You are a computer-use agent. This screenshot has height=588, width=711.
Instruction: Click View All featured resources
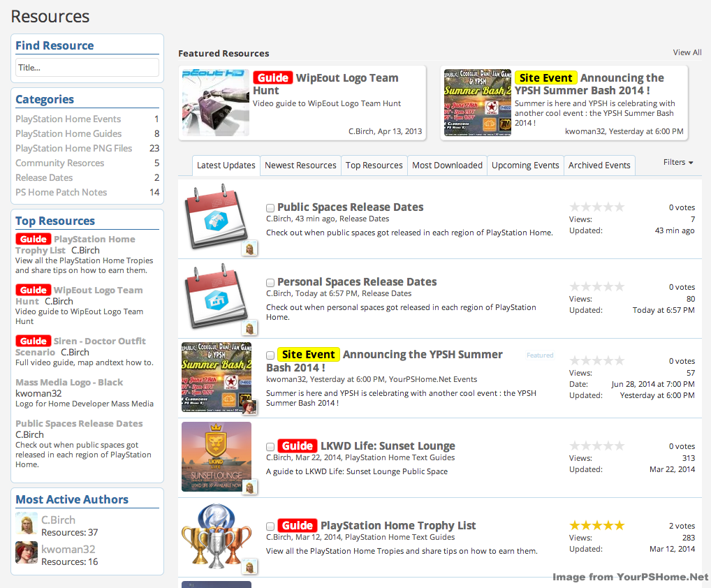click(x=687, y=52)
